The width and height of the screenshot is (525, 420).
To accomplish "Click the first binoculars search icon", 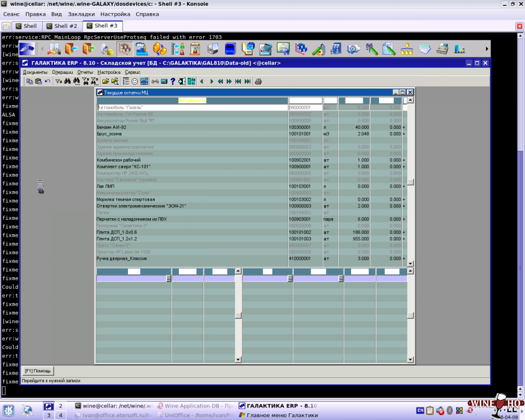I will [x=67, y=81].
